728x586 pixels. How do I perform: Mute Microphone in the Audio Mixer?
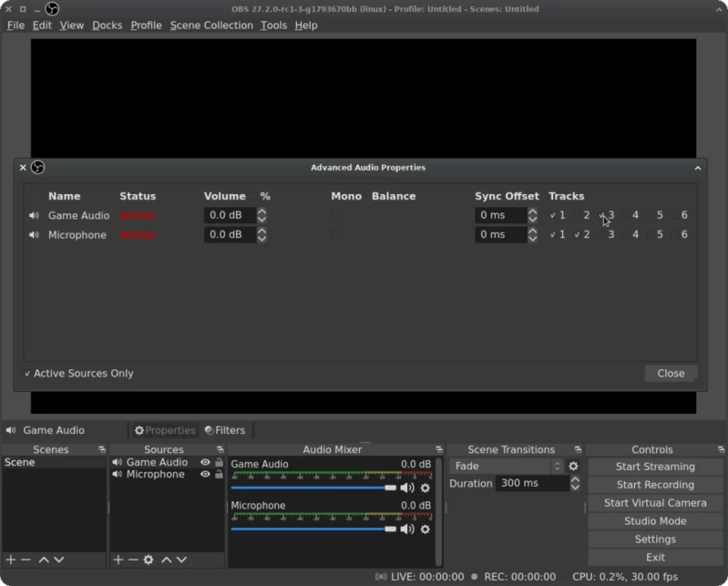click(x=407, y=529)
